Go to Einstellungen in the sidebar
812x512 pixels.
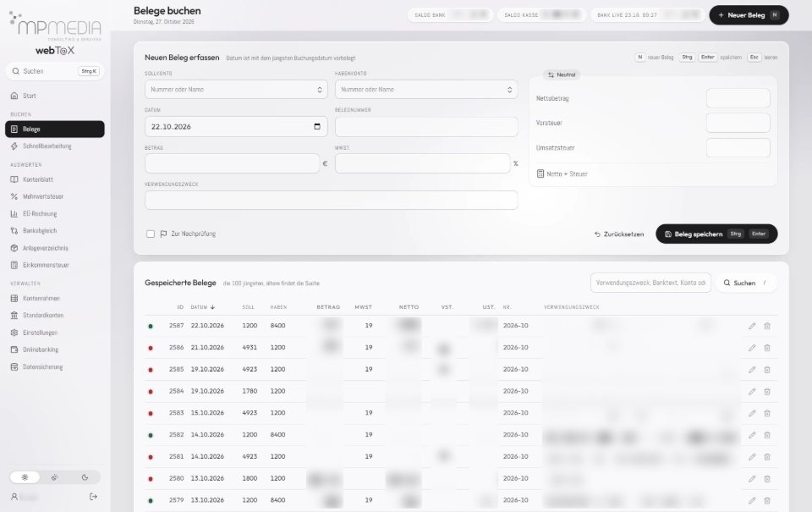pos(55,333)
